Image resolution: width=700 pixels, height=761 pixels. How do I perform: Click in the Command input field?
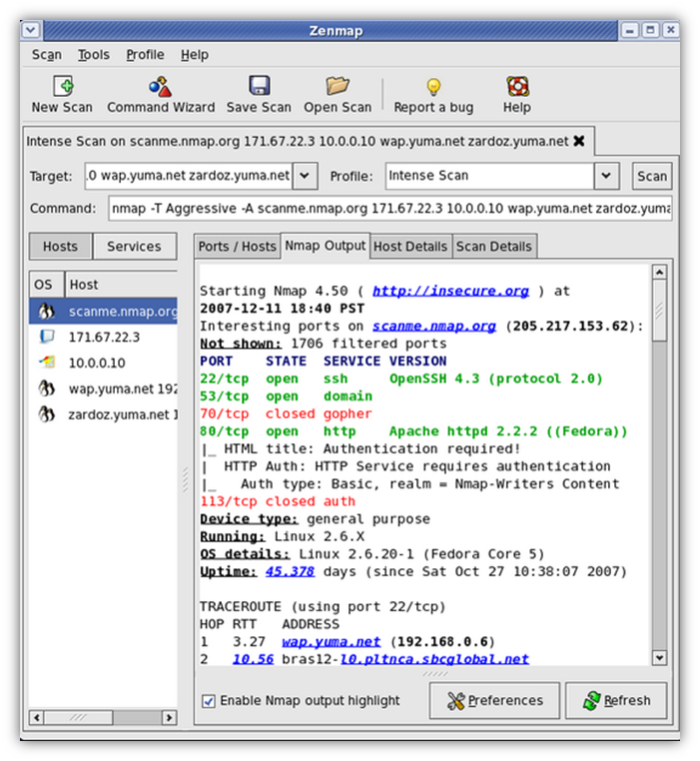point(390,209)
